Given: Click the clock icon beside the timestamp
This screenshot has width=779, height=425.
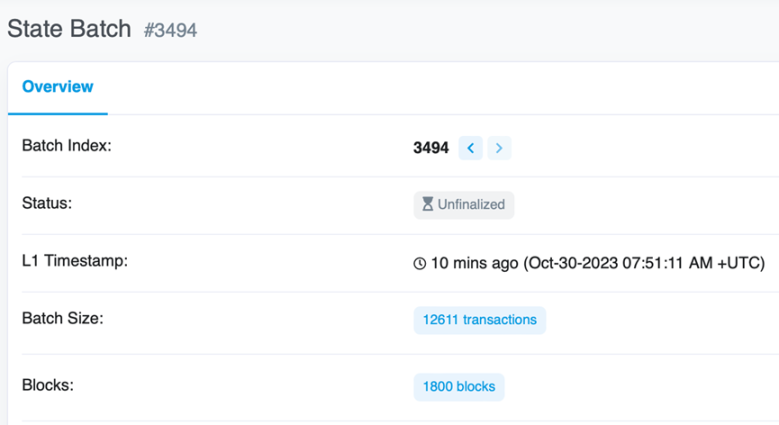Looking at the screenshot, I should pyautogui.click(x=420, y=264).
